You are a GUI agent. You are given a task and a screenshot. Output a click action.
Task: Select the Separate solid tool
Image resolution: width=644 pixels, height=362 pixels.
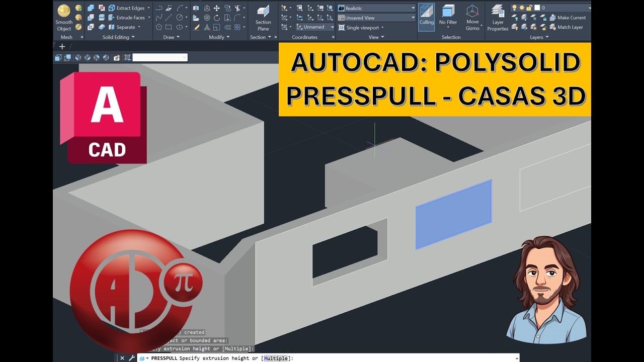pos(121,27)
